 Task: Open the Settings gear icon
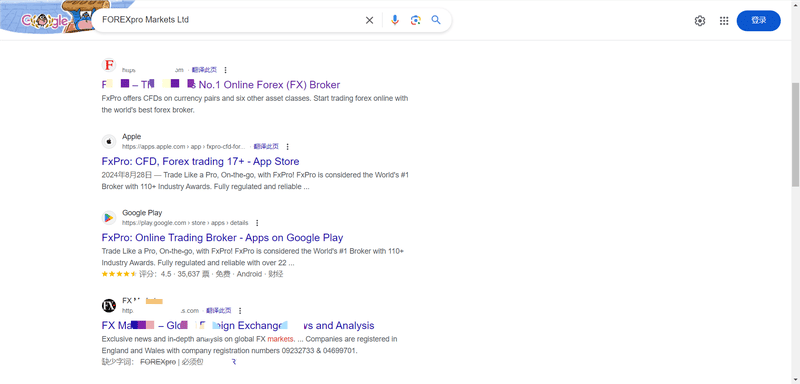point(699,21)
